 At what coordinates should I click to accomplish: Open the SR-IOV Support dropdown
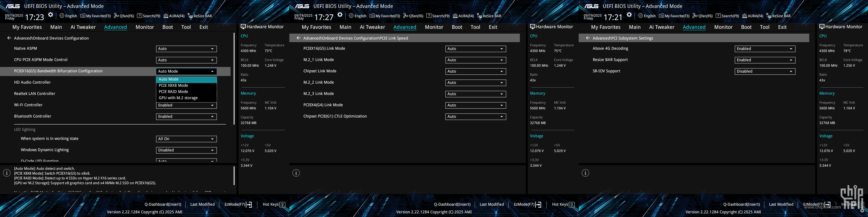pos(765,71)
